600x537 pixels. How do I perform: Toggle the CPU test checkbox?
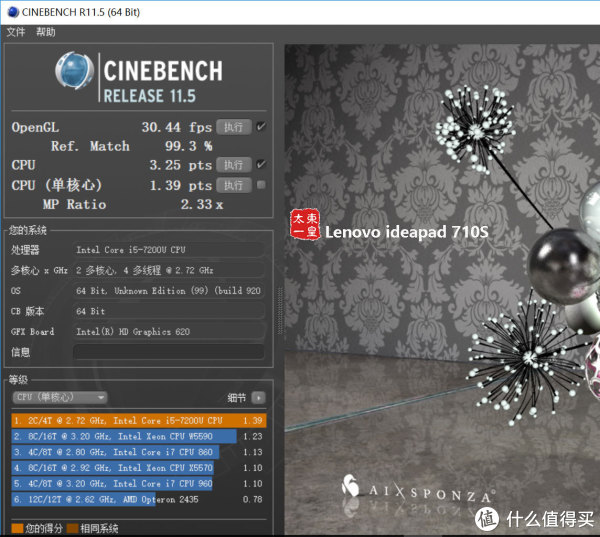point(261,165)
